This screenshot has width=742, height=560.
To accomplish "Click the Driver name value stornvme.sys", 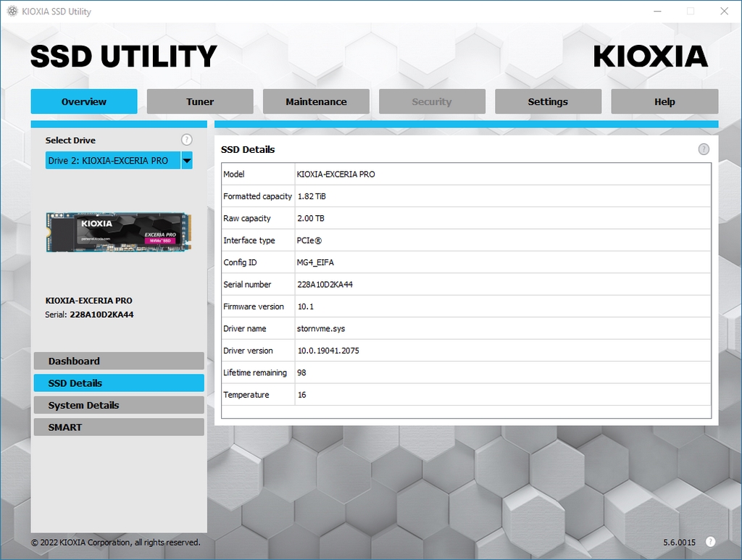I will coord(321,329).
